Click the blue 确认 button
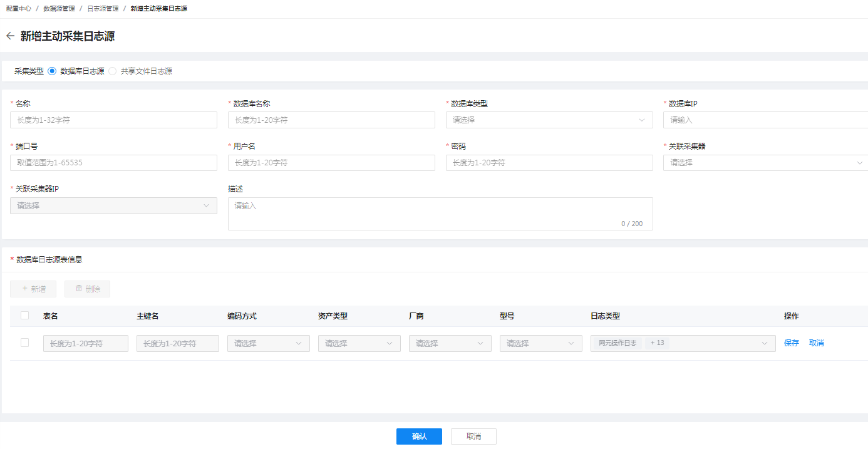 pyautogui.click(x=419, y=436)
